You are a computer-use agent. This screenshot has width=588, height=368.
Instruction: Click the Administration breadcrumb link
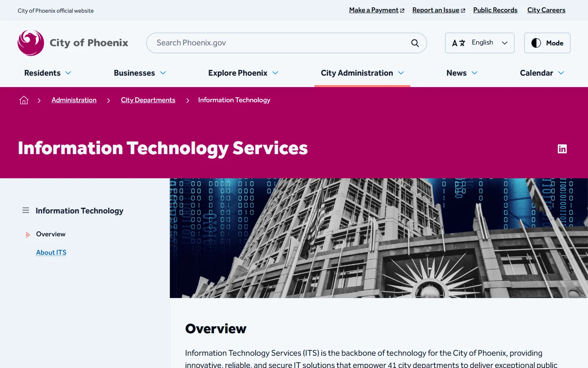(74, 100)
